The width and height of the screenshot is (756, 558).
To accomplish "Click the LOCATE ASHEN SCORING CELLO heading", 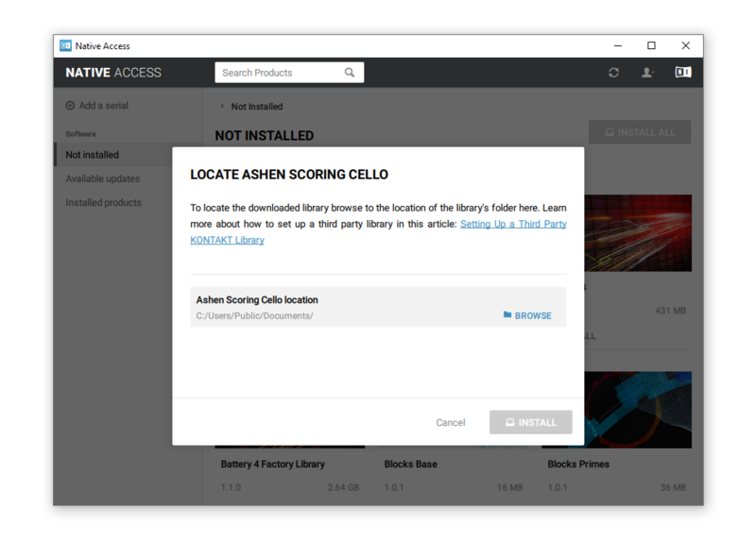I will 289,175.
